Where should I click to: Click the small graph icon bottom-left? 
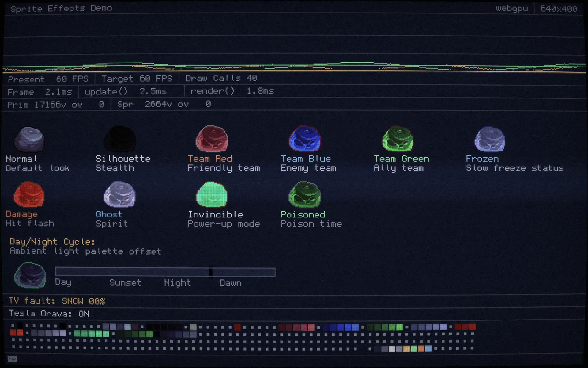tap(13, 359)
